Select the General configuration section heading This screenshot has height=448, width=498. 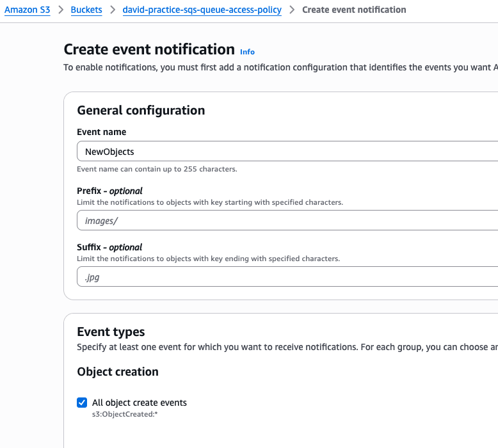click(141, 110)
